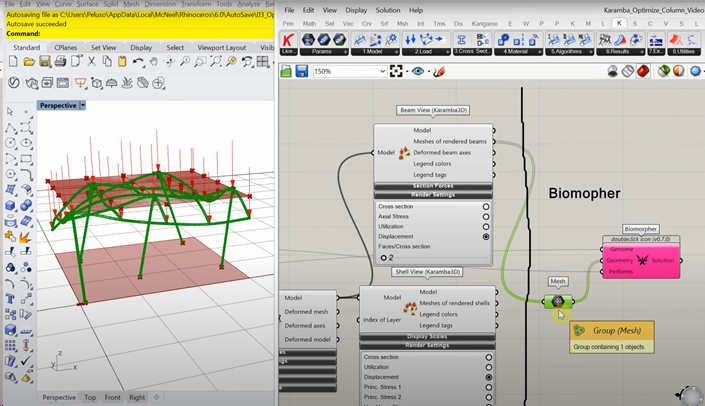Switch to the Right viewport tab
The height and width of the screenshot is (406, 705).
137,397
